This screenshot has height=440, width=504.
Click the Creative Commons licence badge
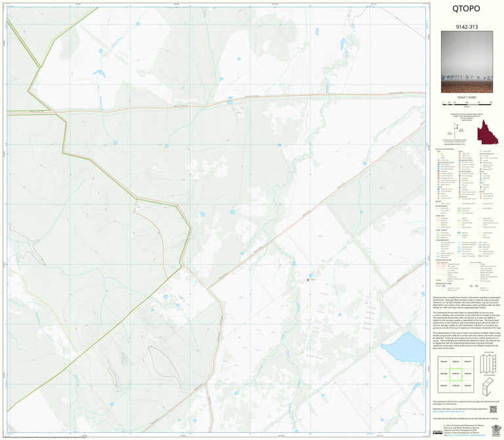(x=437, y=432)
